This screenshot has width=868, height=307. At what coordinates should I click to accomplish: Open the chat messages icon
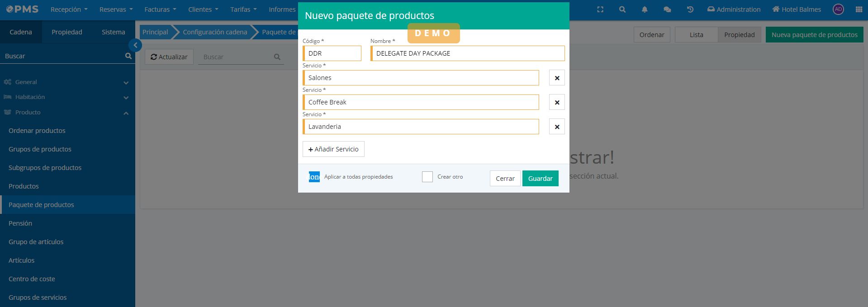(x=667, y=9)
